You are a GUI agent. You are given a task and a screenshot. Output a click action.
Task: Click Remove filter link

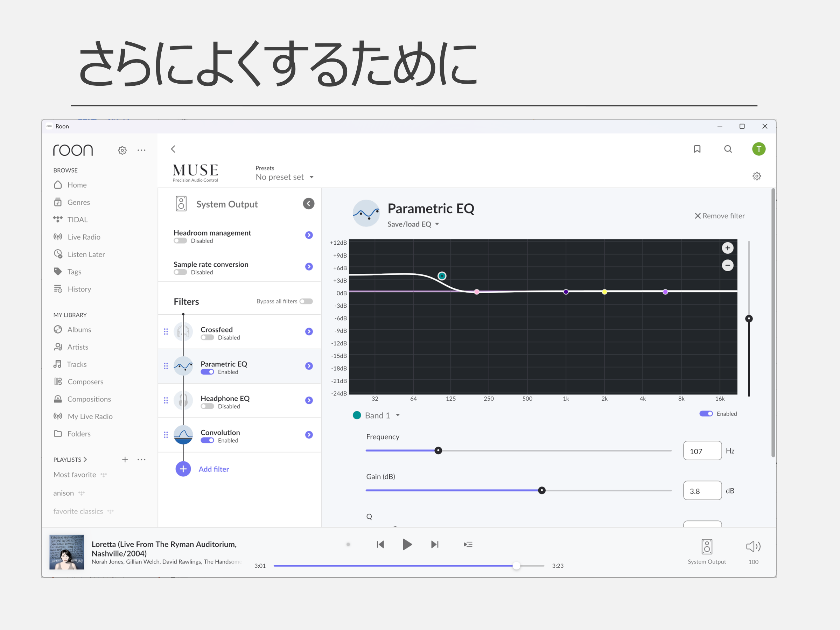coord(719,216)
